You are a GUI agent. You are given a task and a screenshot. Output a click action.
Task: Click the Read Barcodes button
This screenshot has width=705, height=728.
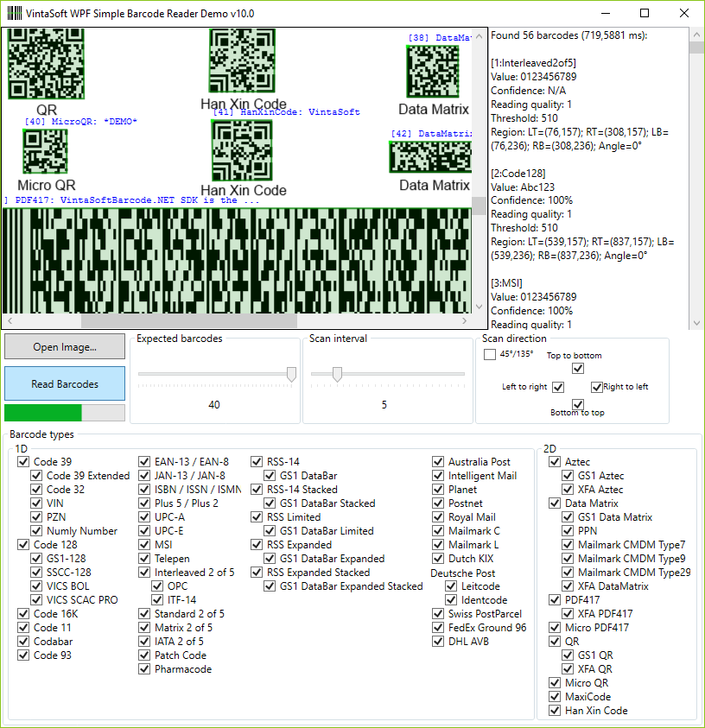65,383
